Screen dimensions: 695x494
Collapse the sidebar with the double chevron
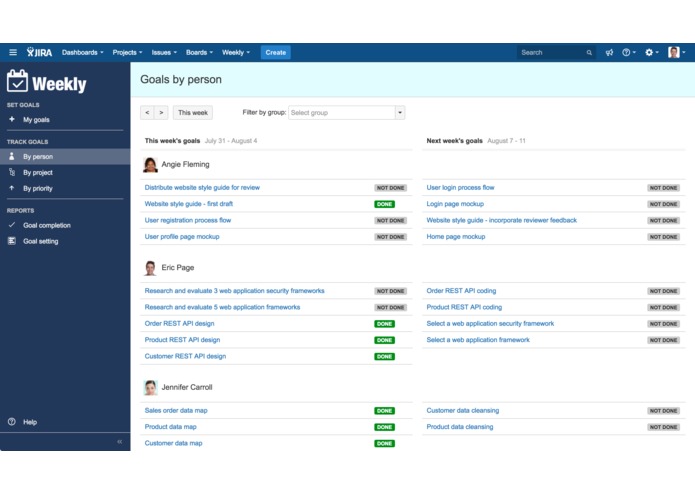pos(120,442)
